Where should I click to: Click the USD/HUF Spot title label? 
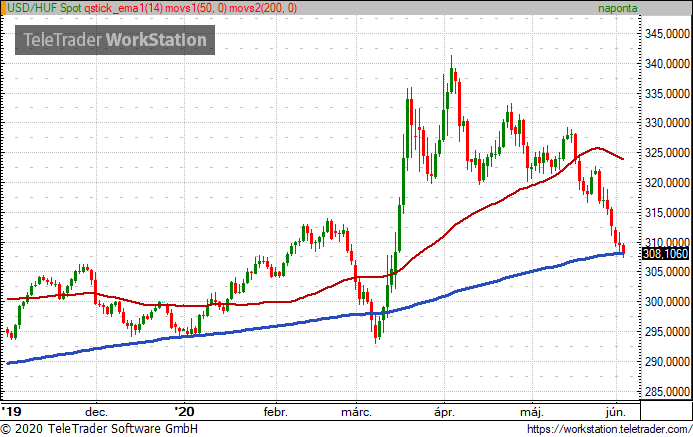click(x=44, y=8)
